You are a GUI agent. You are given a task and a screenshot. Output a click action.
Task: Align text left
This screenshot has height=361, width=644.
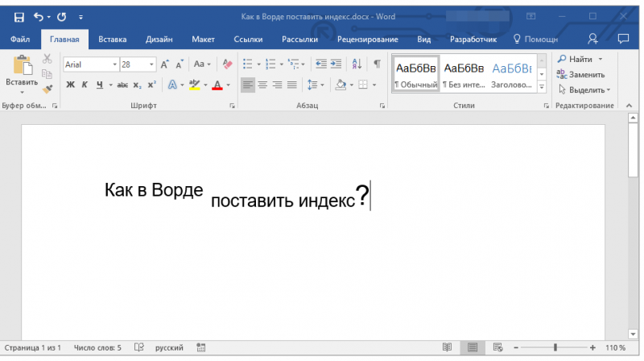[x=248, y=85]
